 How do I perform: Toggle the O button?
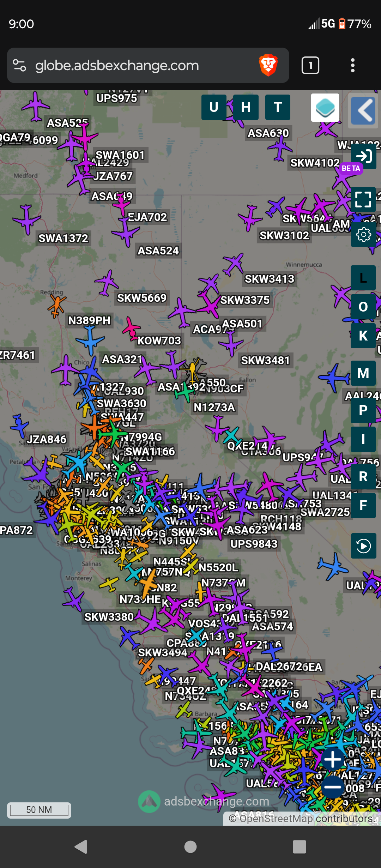pyautogui.click(x=363, y=307)
